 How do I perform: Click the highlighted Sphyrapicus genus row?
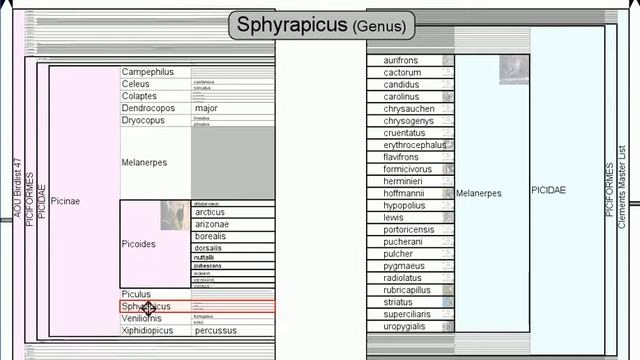pos(198,307)
